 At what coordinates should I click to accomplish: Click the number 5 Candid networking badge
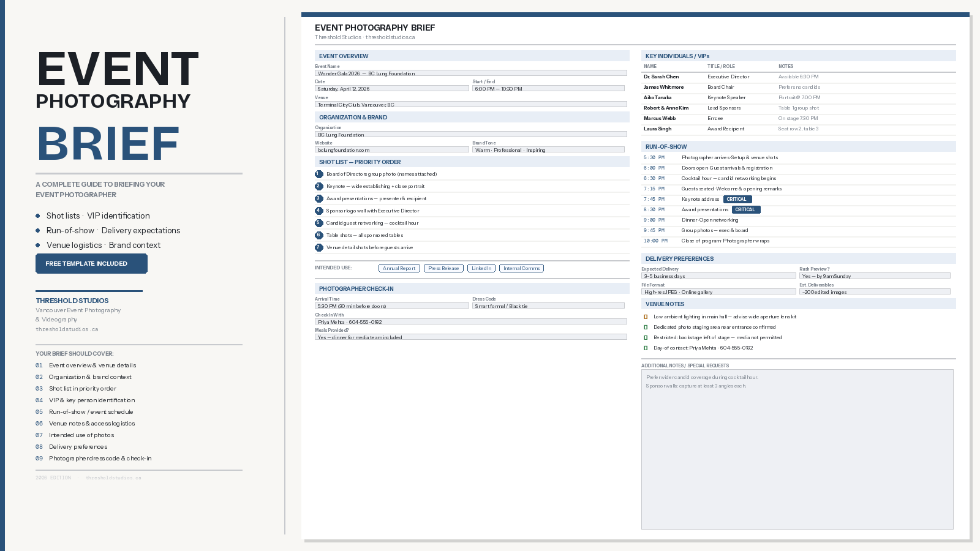(318, 223)
